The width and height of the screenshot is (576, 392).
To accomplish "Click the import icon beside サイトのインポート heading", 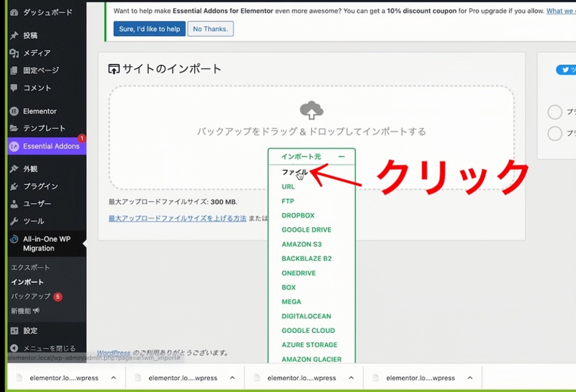I will (114, 69).
